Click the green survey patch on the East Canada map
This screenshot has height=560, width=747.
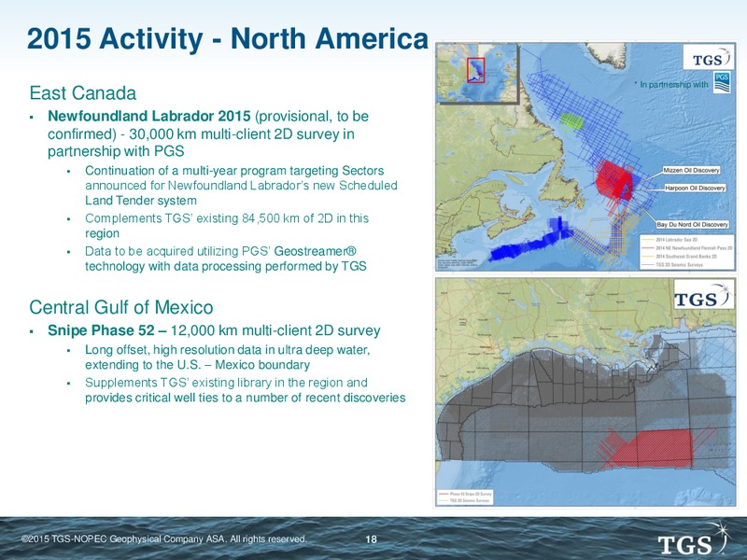[x=571, y=121]
